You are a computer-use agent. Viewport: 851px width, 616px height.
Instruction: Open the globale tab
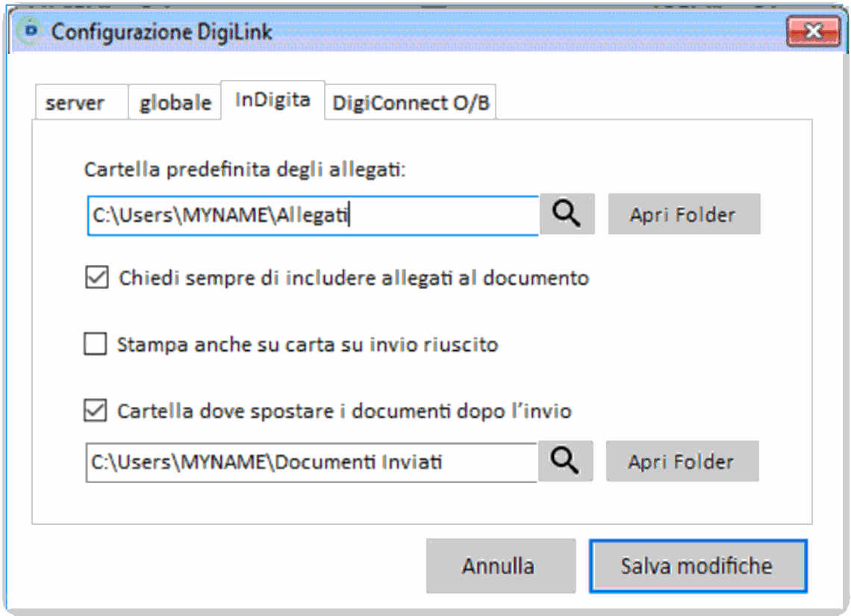coord(175,102)
